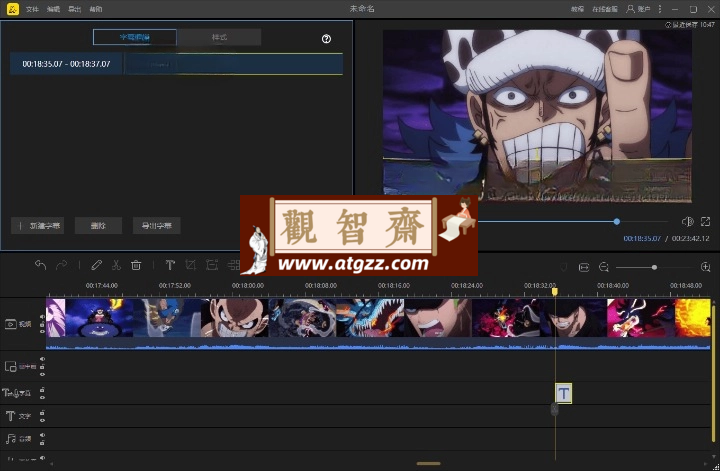The image size is (720, 471).
Task: Undo the last edit
Action: 40,265
